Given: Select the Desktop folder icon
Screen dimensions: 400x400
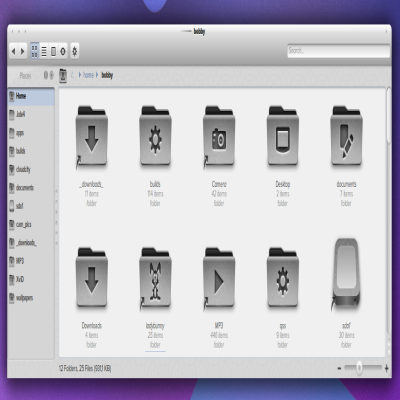Looking at the screenshot, I should click(x=283, y=136).
